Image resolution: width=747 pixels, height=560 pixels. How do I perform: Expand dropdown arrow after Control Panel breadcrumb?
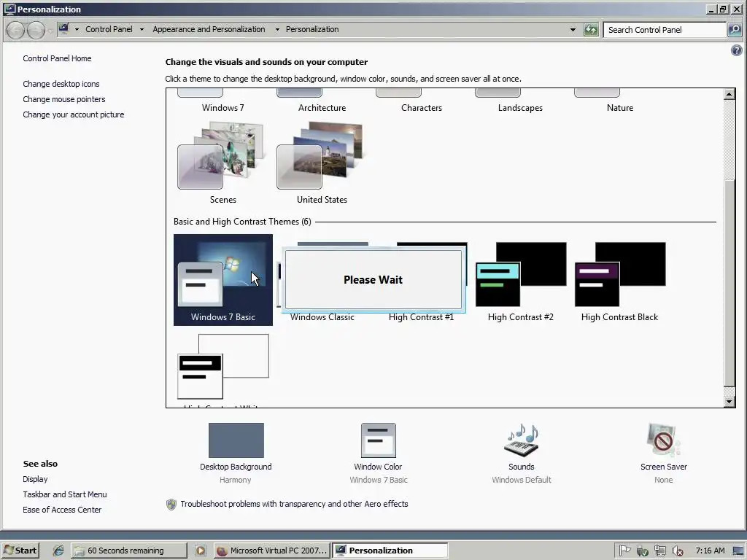pyautogui.click(x=142, y=29)
